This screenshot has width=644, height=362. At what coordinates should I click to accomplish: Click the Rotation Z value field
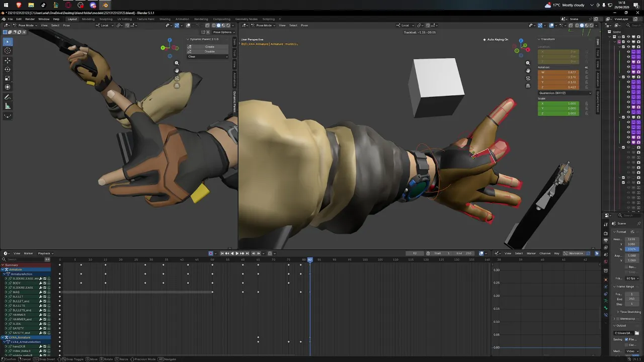pos(558,87)
